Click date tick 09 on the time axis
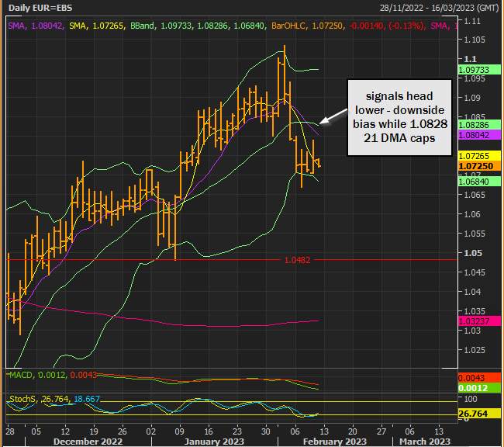 179,431
